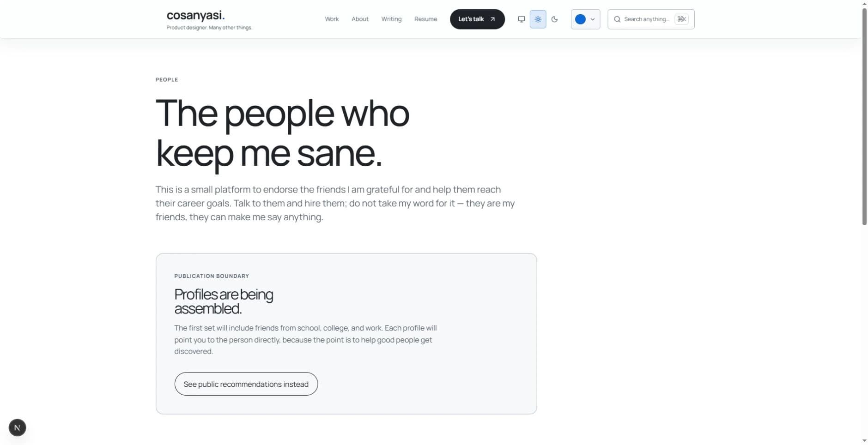Click the ⌘K shortcut badge
The width and height of the screenshot is (868, 445).
click(681, 19)
